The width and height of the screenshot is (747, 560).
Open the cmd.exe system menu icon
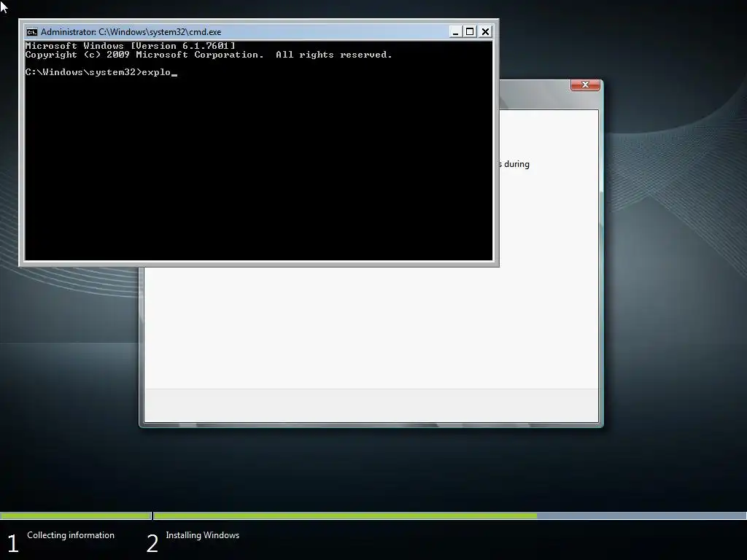coord(32,32)
